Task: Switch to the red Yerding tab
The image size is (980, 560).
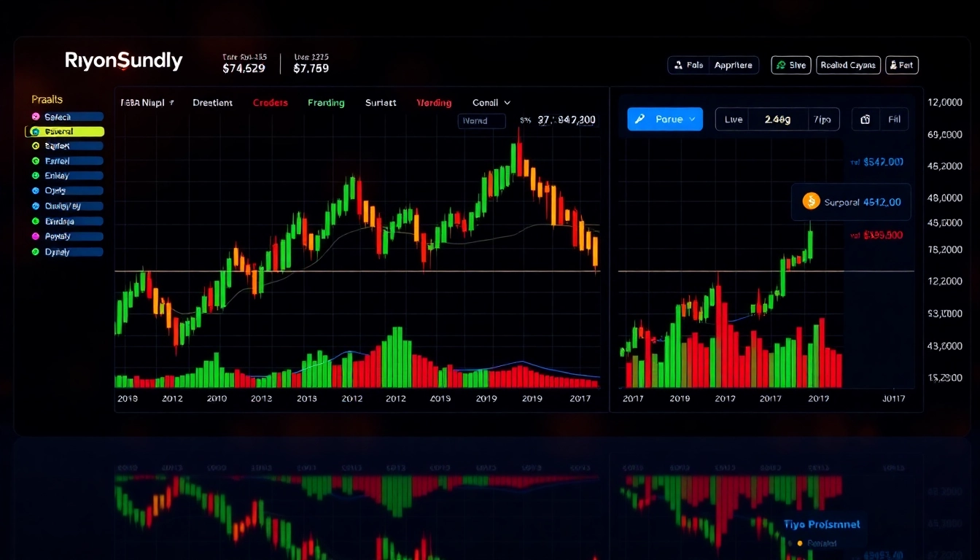Action: pyautogui.click(x=434, y=103)
